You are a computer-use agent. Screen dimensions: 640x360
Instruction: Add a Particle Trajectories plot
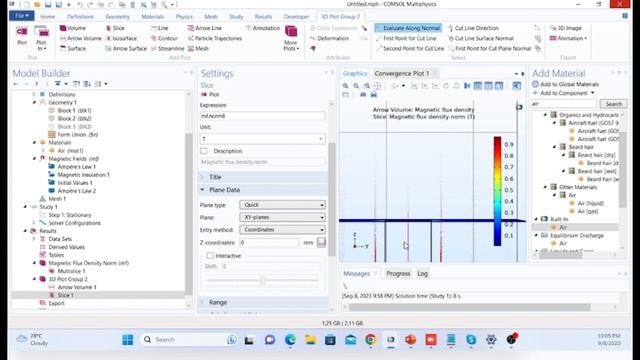pos(215,38)
